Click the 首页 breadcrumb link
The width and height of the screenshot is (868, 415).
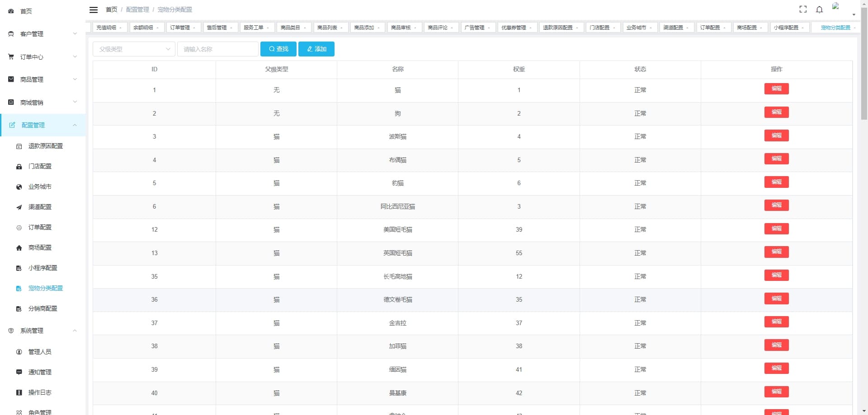coord(111,9)
